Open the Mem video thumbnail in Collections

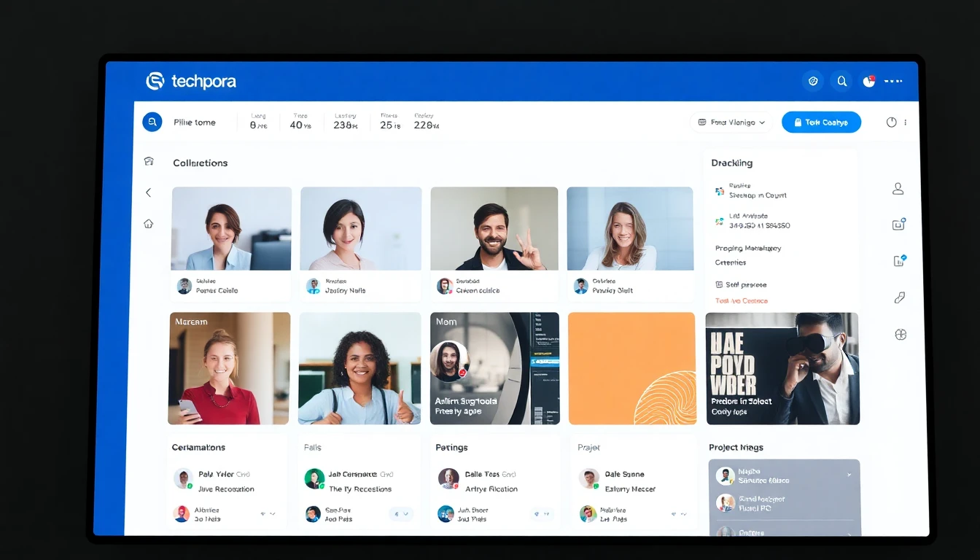[x=494, y=368]
